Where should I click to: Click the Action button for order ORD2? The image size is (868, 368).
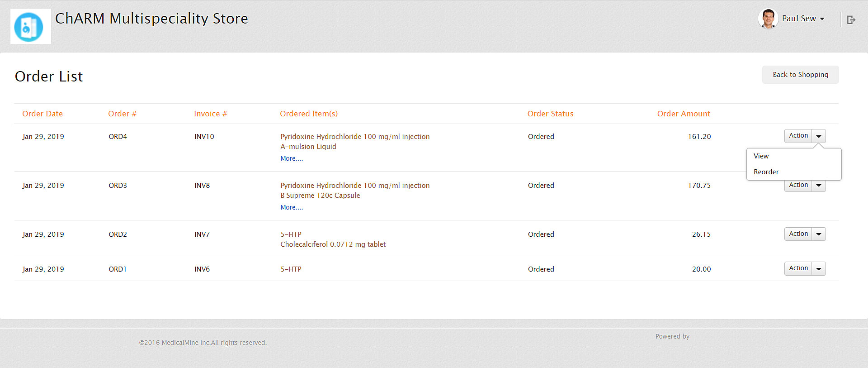coord(798,234)
